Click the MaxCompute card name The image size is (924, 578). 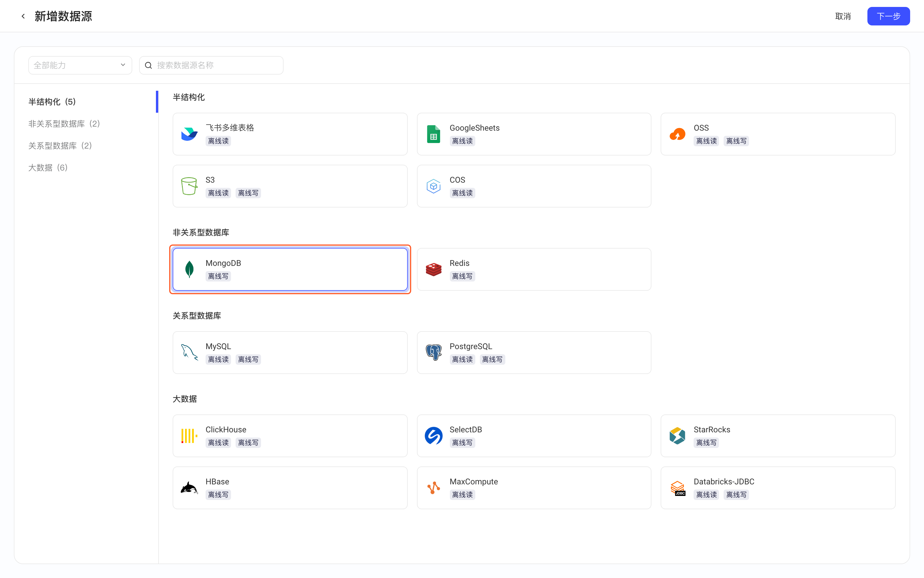474,482
